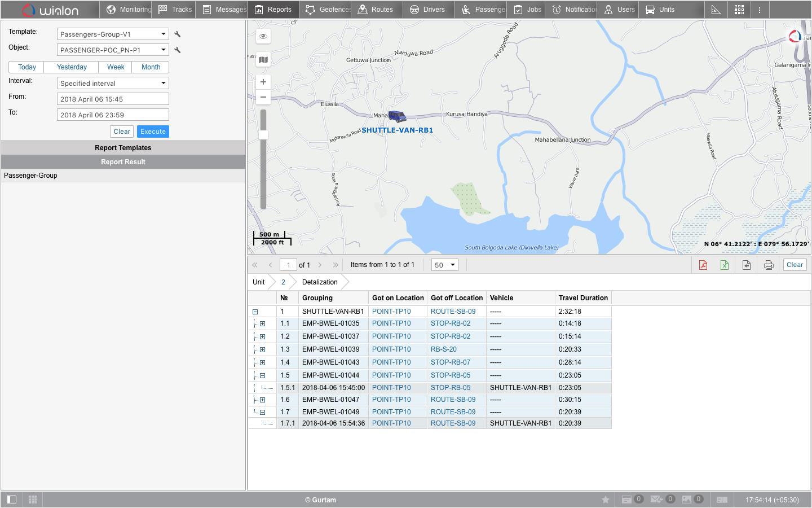Image resolution: width=812 pixels, height=508 pixels.
Task: Open the apps grid icon in top bar
Action: tap(739, 10)
